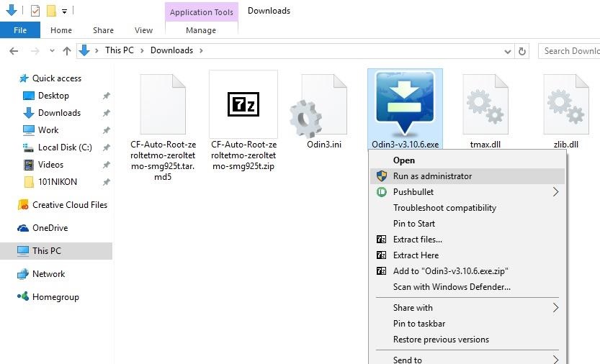Expand the Share with submenu arrow
The height and width of the screenshot is (364, 600).
(x=555, y=308)
